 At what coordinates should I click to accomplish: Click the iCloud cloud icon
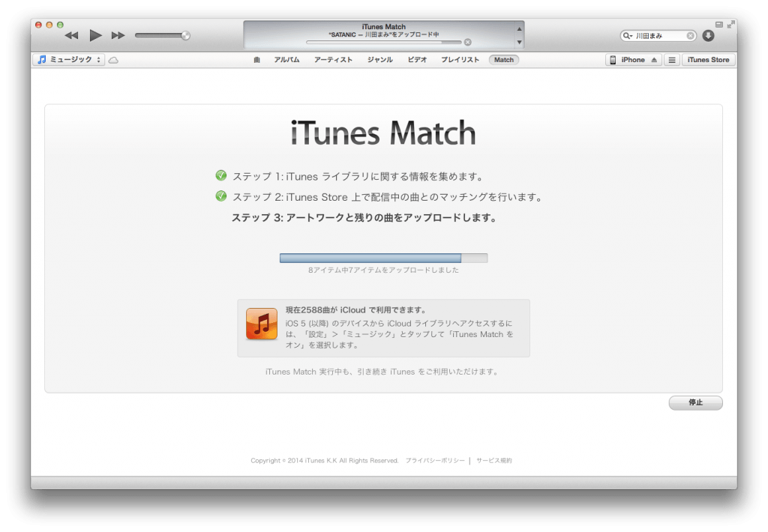pos(113,60)
